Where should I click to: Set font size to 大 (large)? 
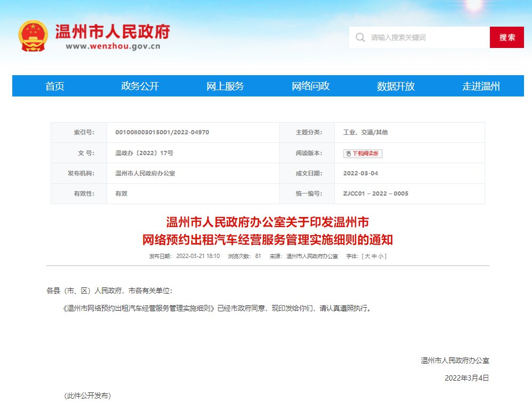367,256
